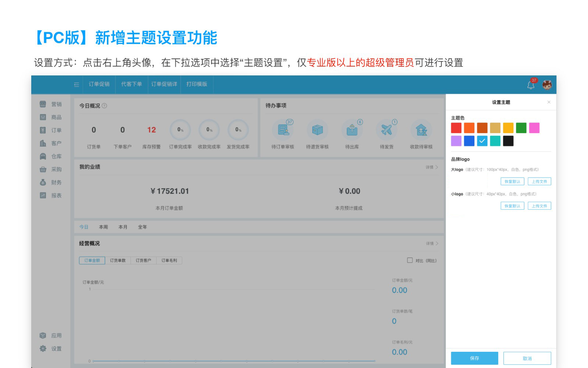Click the 保存 button

pyautogui.click(x=474, y=358)
